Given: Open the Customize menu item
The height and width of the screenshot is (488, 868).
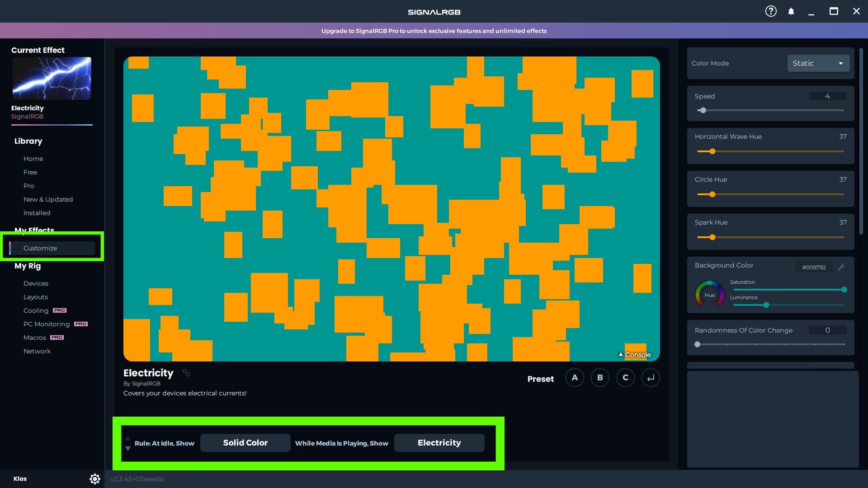Looking at the screenshot, I should (40, 248).
